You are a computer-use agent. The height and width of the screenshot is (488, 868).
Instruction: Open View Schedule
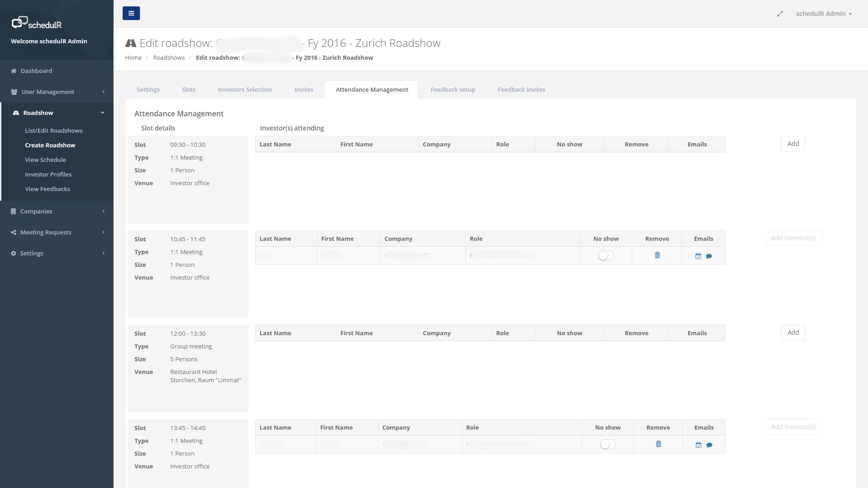[x=46, y=160]
